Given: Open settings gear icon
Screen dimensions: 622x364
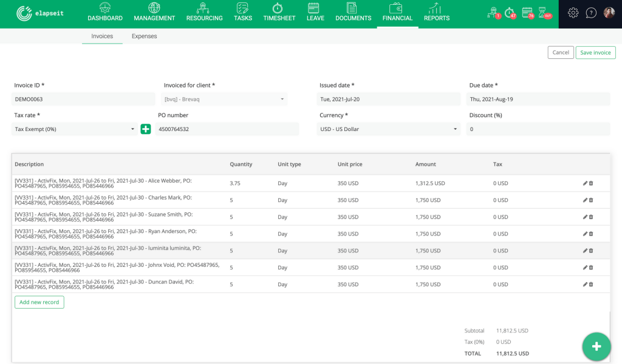Looking at the screenshot, I should coord(573,13).
